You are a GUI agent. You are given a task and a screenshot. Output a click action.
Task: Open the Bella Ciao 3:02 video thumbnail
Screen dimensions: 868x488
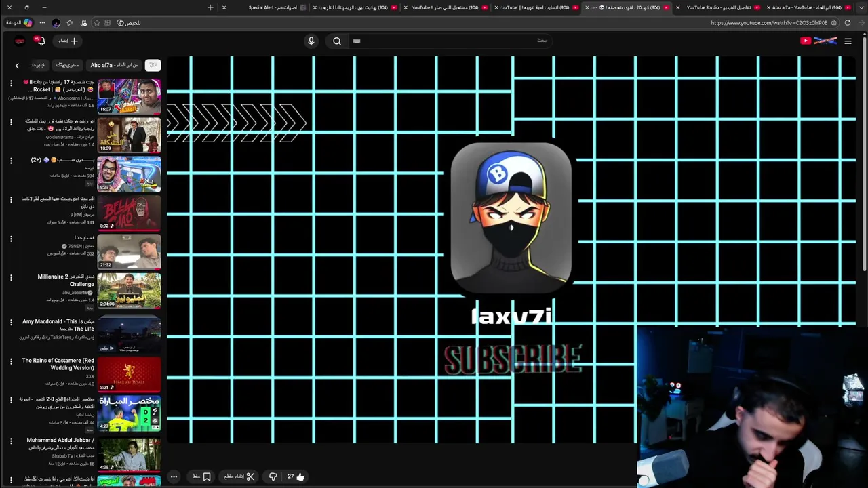pos(129,213)
